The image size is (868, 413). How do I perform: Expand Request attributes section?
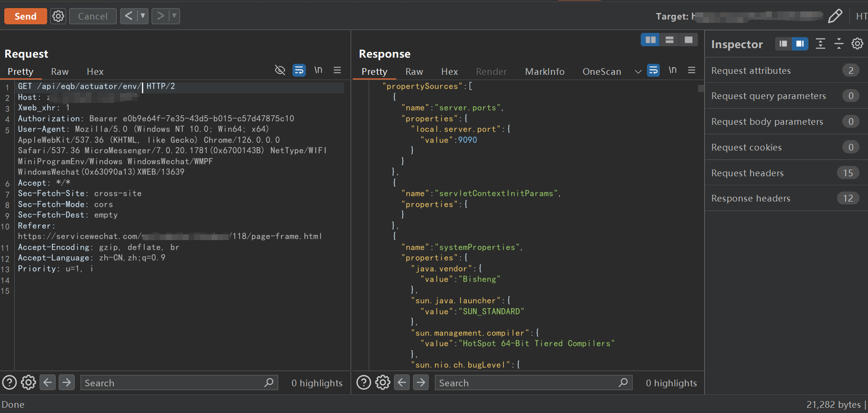[x=786, y=71]
